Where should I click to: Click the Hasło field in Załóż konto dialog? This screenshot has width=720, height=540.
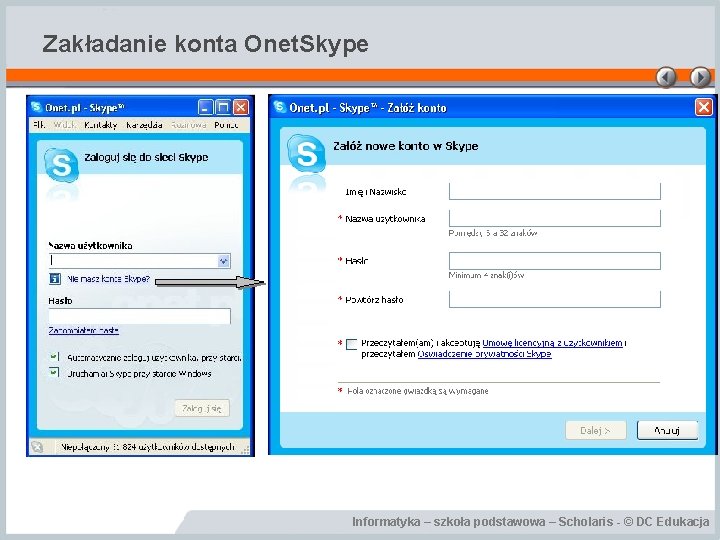555,260
